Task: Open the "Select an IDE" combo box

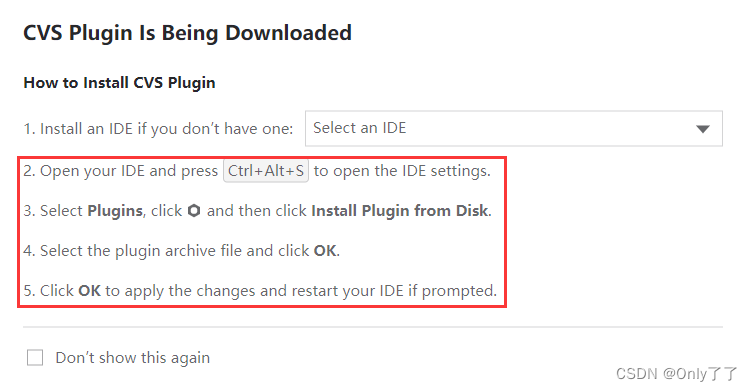Action: coord(514,129)
